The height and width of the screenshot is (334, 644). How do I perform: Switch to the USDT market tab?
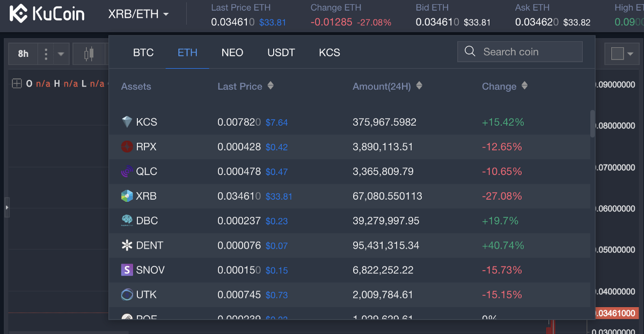(x=281, y=53)
